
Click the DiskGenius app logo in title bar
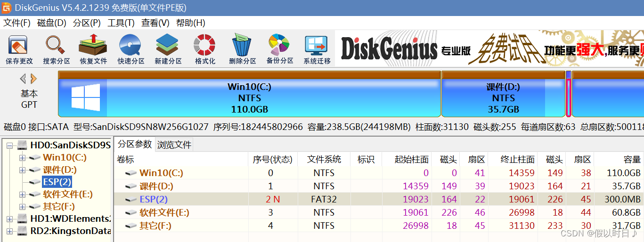click(x=6, y=8)
